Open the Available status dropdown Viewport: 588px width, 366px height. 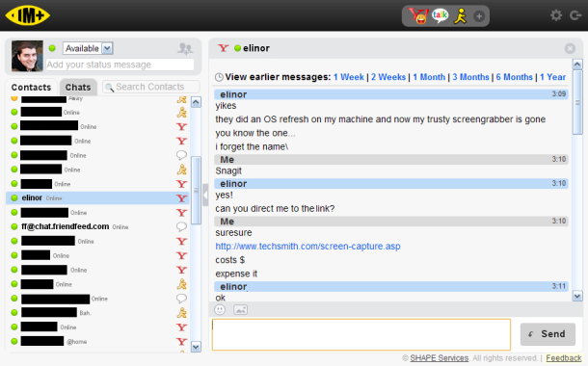pos(88,48)
